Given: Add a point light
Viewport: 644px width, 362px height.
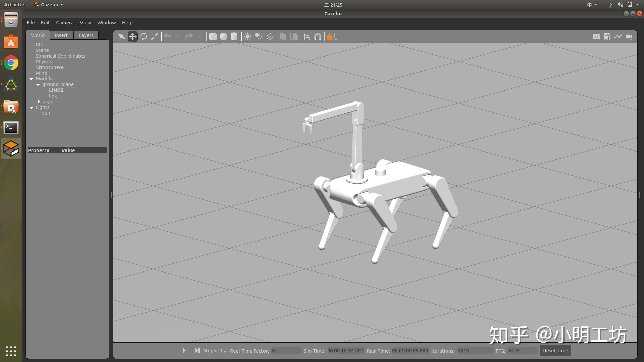Looking at the screenshot, I should tap(248, 36).
